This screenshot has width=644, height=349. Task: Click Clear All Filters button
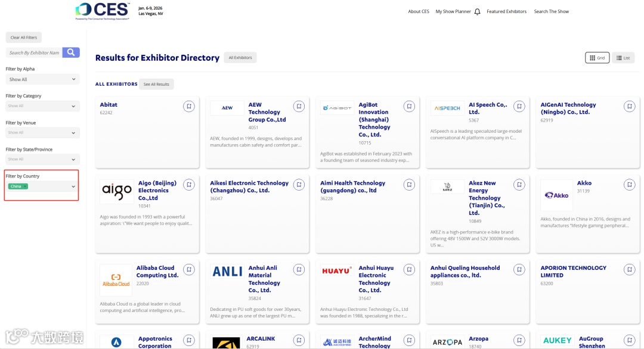(23, 38)
